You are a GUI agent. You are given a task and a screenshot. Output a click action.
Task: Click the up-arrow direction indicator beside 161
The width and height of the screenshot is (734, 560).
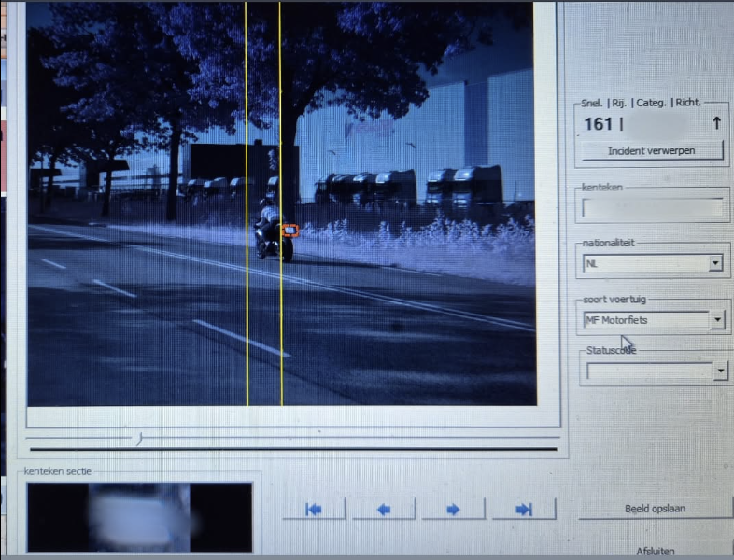pyautogui.click(x=716, y=123)
